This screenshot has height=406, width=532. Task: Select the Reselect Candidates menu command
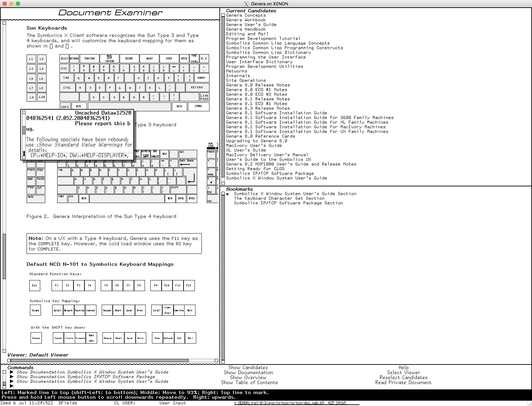tap(403, 378)
